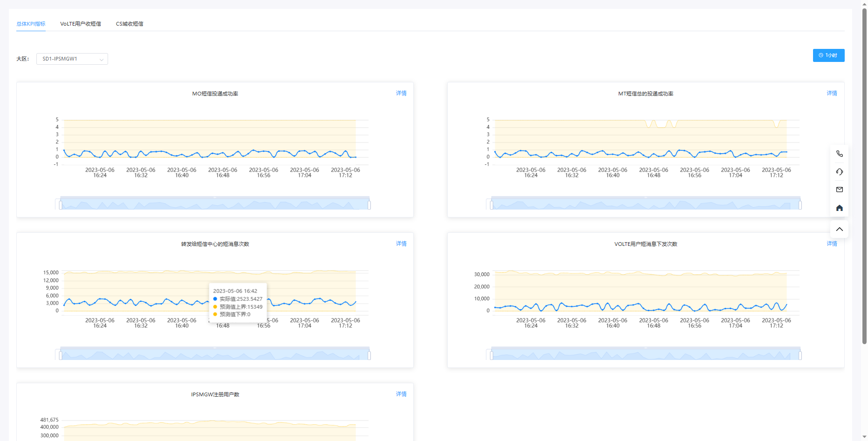Click the 预测值上界:15349 tooltip entry

[238, 307]
